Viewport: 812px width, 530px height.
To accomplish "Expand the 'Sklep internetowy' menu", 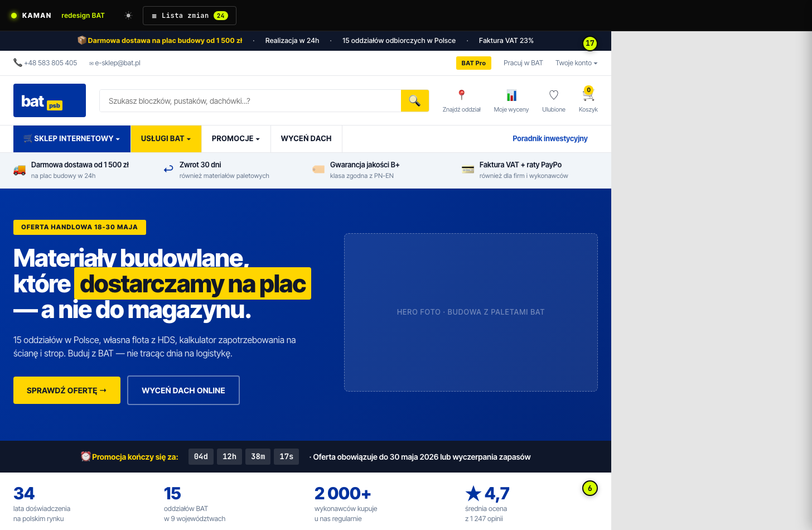I will [x=72, y=139].
